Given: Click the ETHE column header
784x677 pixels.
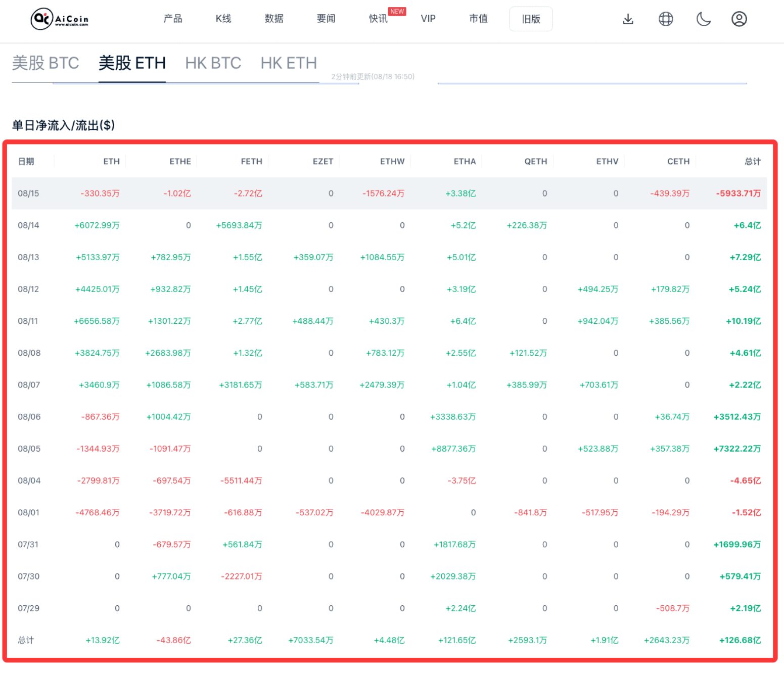Looking at the screenshot, I should (x=180, y=161).
